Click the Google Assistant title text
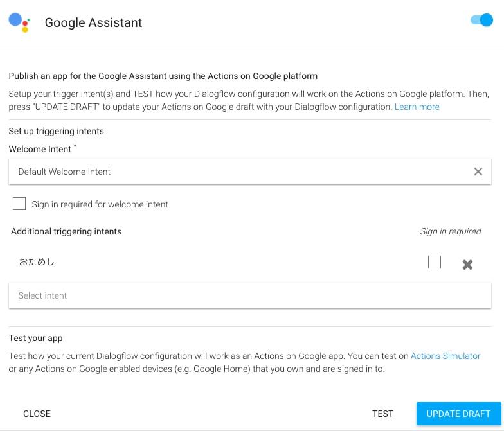Viewport: 504px width, 431px height. pyautogui.click(x=93, y=22)
